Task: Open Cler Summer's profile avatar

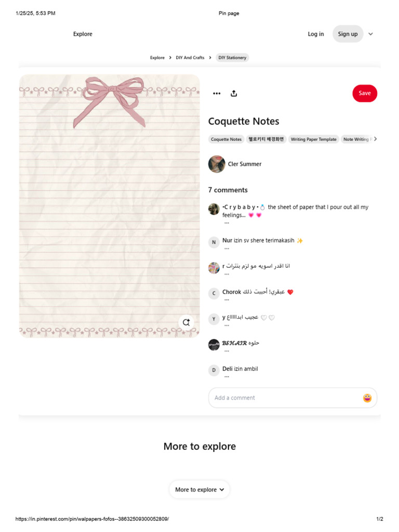Action: pos(217,164)
